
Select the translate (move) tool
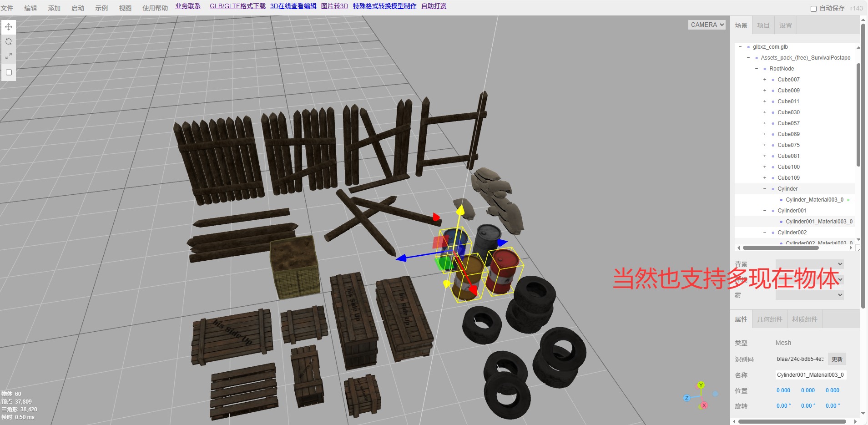[9, 27]
